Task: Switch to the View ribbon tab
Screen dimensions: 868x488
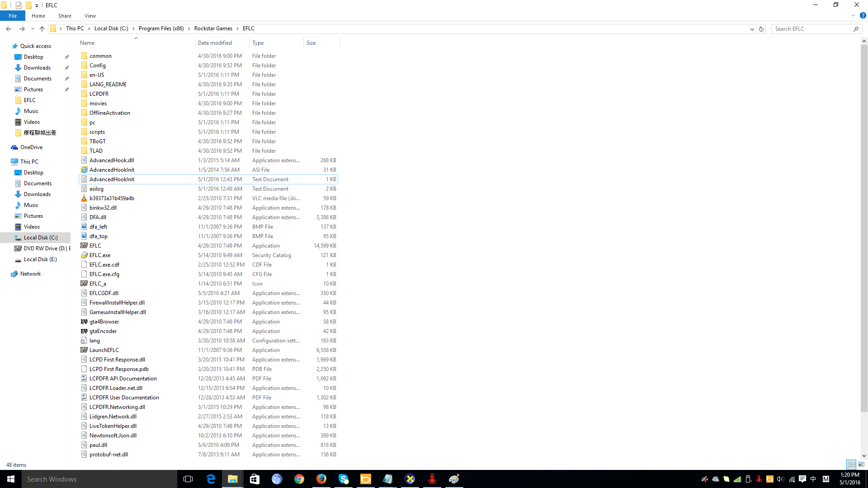Action: [90, 16]
